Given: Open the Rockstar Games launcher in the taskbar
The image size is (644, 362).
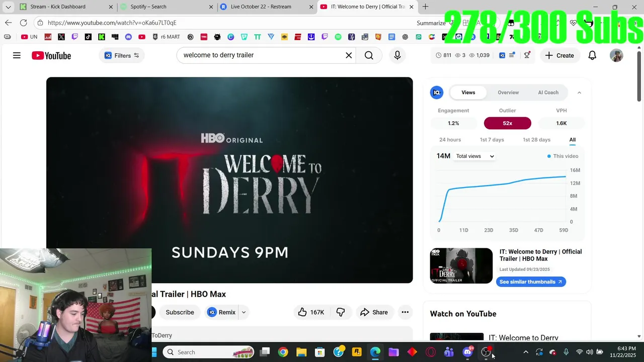Looking at the screenshot, I should pos(357,352).
